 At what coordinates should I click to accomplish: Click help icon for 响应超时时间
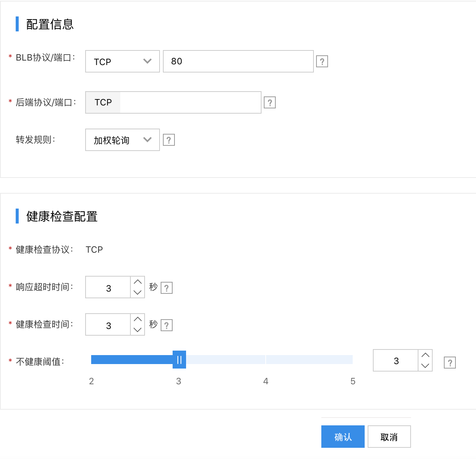tap(166, 288)
